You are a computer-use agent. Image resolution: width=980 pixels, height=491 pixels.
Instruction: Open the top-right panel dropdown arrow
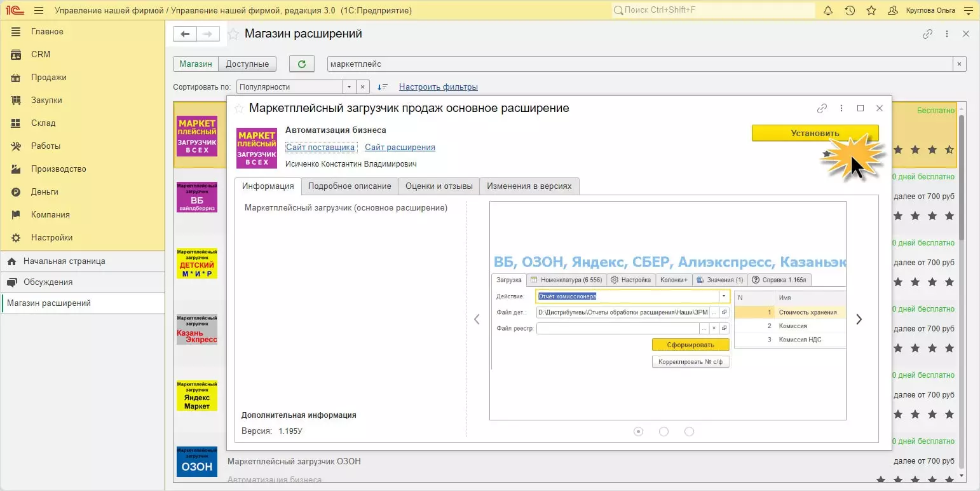pyautogui.click(x=969, y=10)
